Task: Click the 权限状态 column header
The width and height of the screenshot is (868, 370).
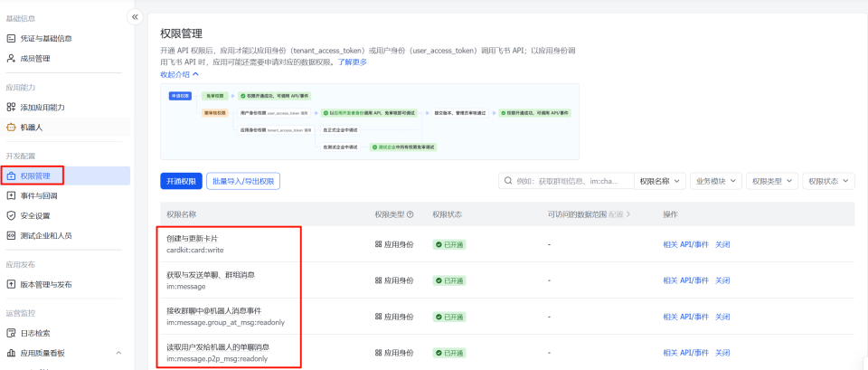Action: tap(448, 214)
